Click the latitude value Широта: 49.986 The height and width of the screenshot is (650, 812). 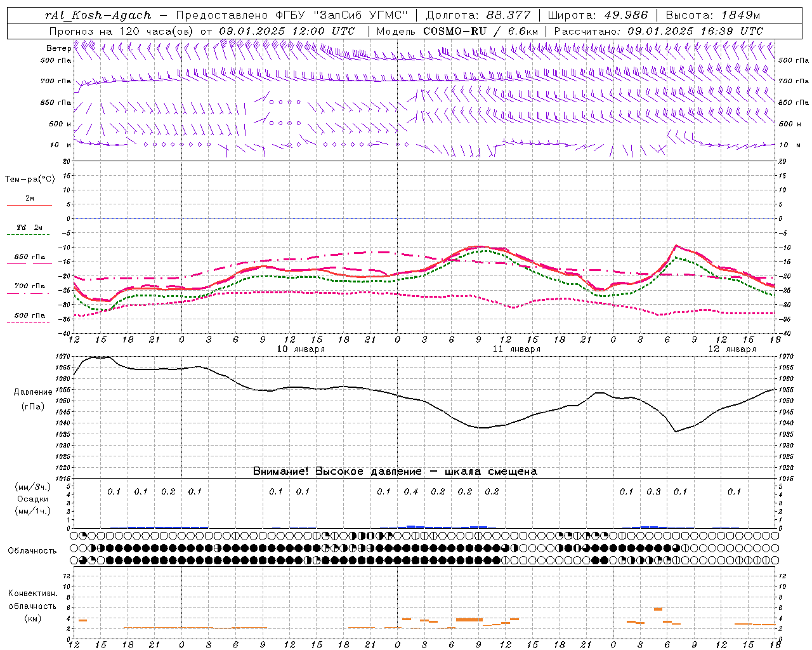[x=598, y=15]
